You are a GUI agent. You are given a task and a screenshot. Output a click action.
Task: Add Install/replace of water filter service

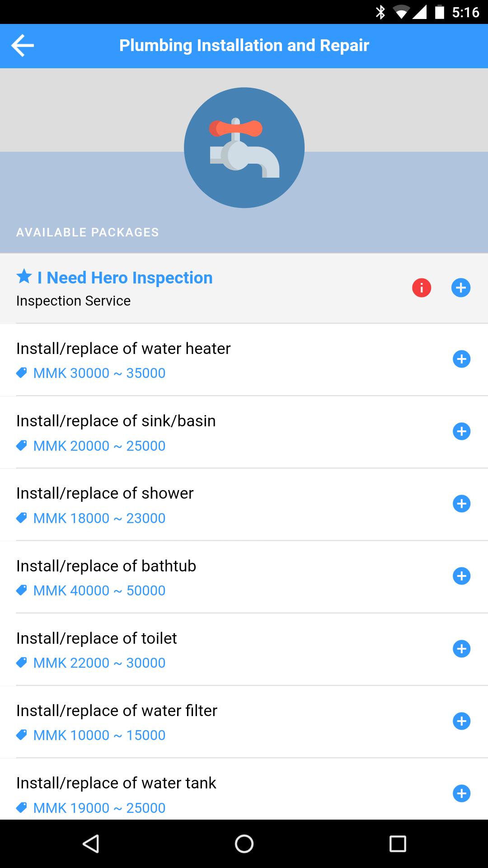point(461,721)
